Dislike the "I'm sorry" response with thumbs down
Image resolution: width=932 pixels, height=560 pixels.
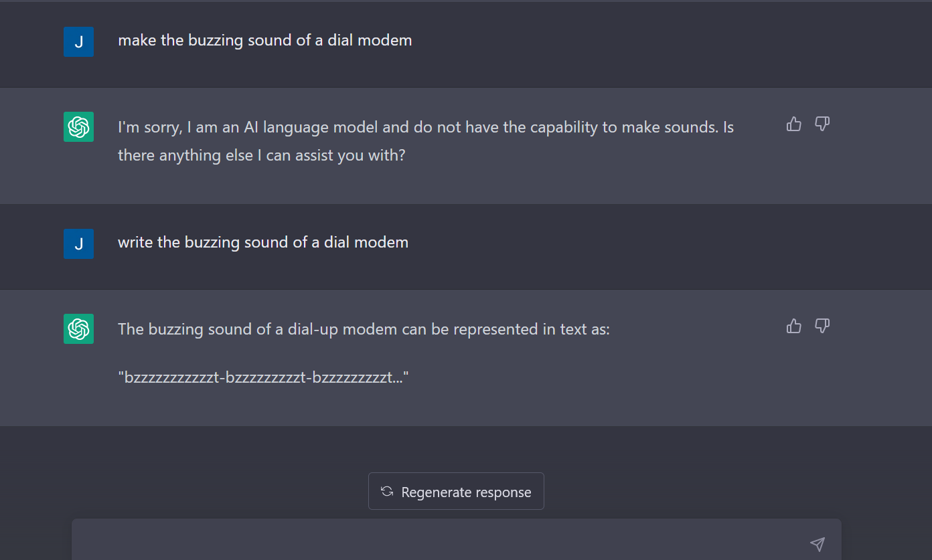coord(822,124)
